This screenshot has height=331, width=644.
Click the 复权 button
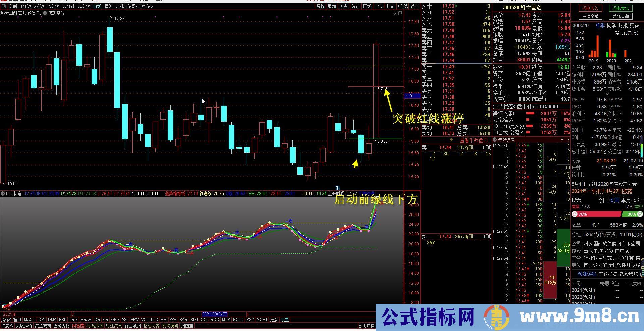coord(321,6)
